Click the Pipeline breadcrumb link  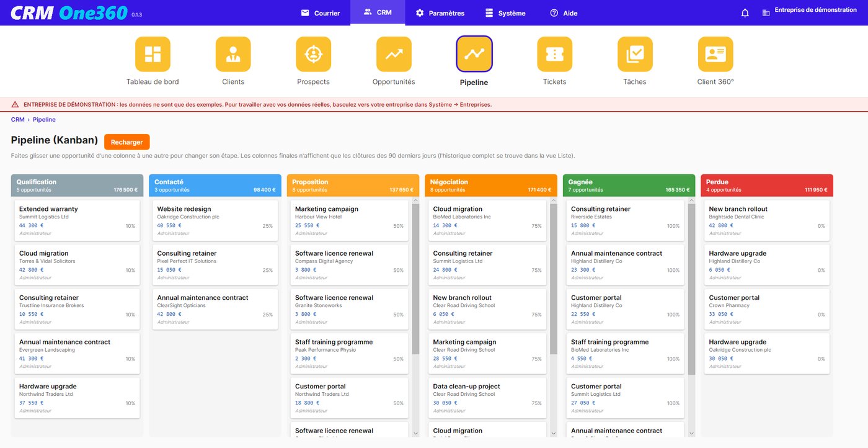tap(44, 120)
